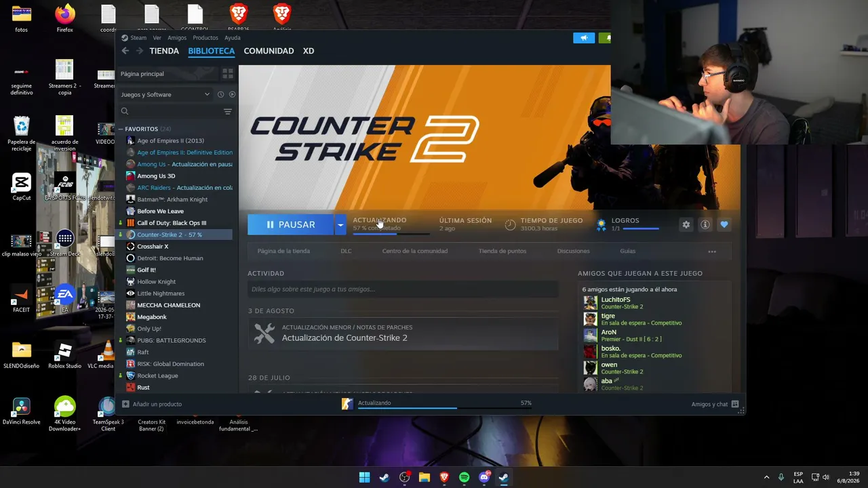This screenshot has height=488, width=868.
Task: Open Amigos y chat
Action: point(715,405)
